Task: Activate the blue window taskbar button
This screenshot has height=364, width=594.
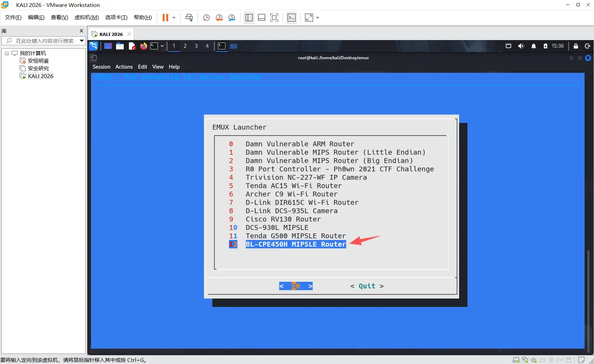Action: [x=234, y=46]
